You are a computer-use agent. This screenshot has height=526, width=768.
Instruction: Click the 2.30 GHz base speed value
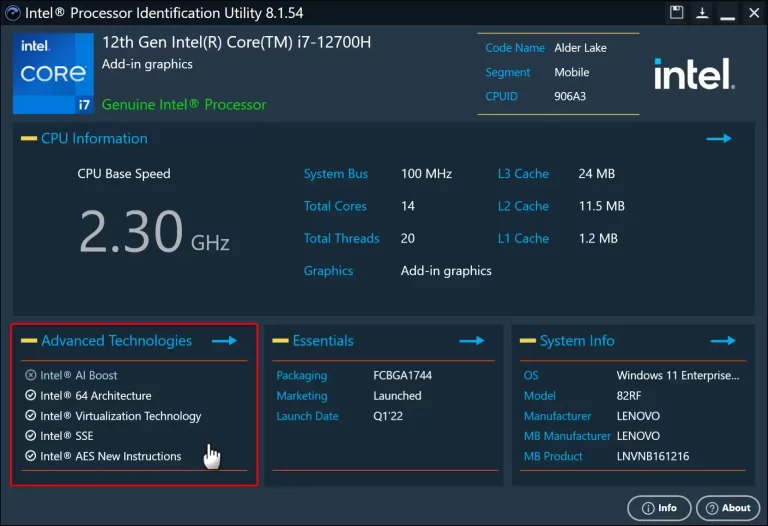pos(154,231)
